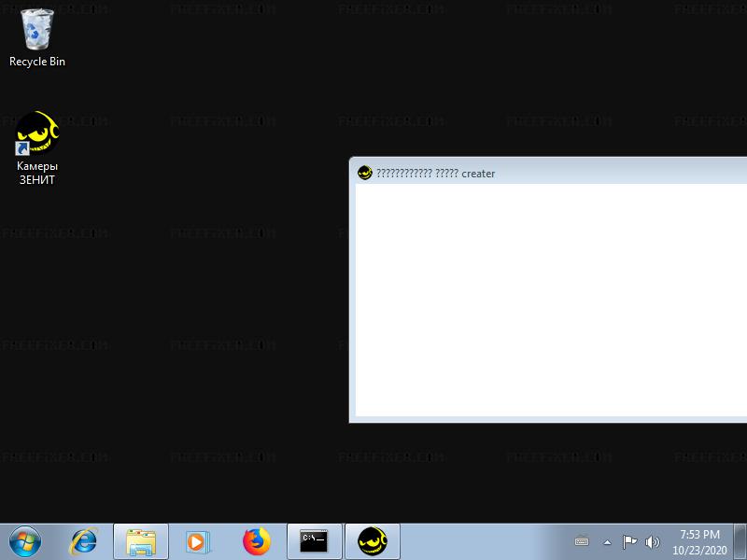The width and height of the screenshot is (747, 560).
Task: Click the creater app taskbar button
Action: coord(373,542)
